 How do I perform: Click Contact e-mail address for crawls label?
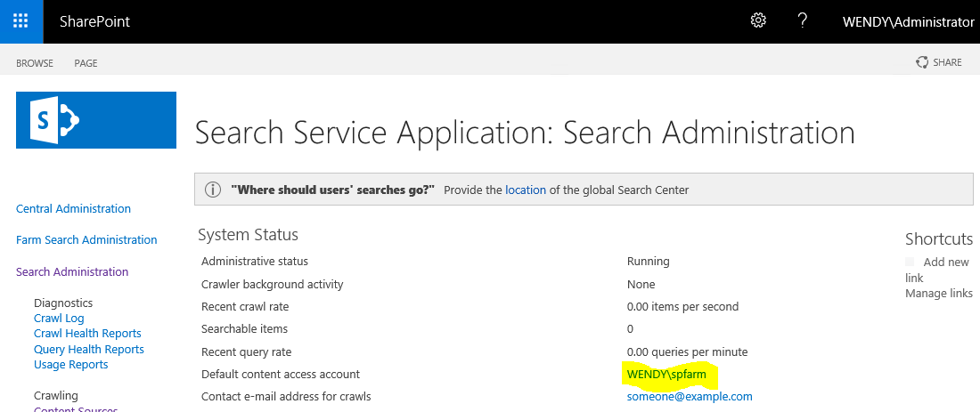[286, 396]
